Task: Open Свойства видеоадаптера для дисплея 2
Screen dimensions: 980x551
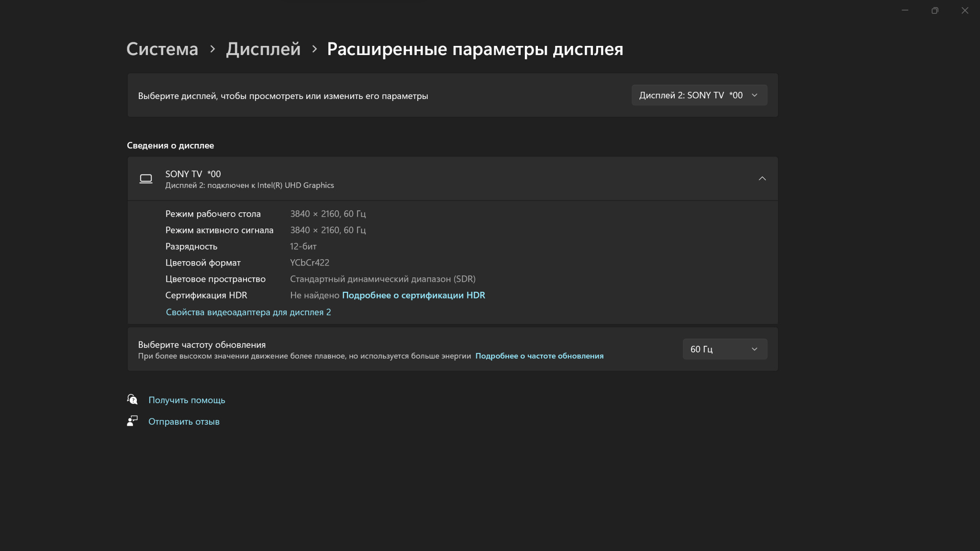Action: pos(248,312)
